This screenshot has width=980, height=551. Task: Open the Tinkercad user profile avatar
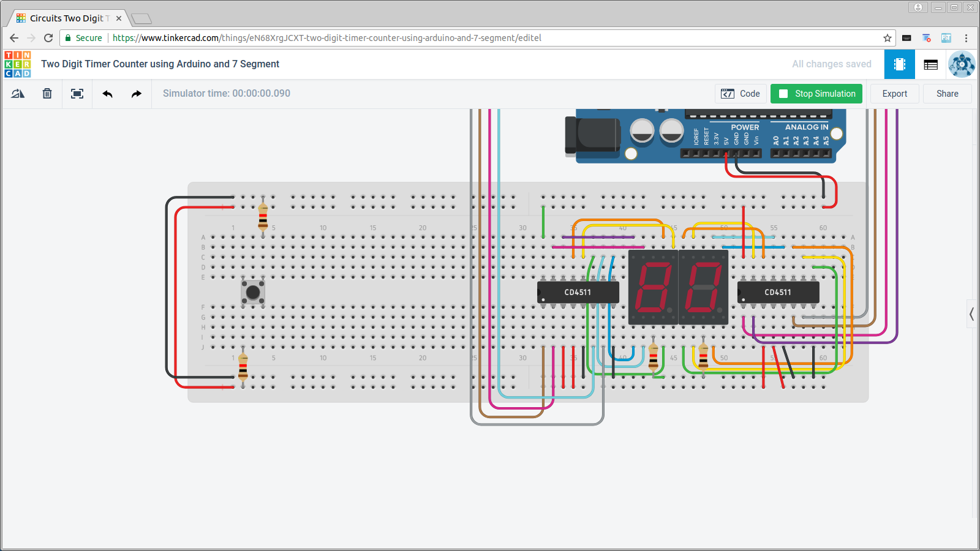click(961, 64)
